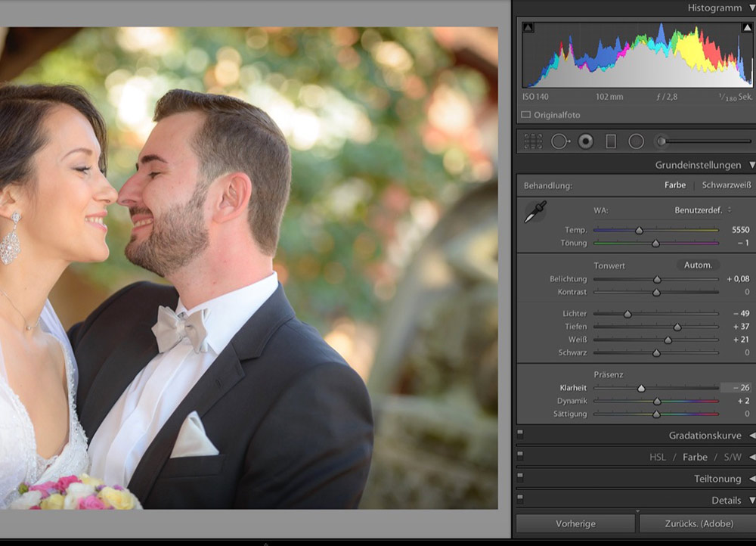Enable the Originalfoto checkbox
Viewport: 756px width, 546px height.
pos(526,115)
